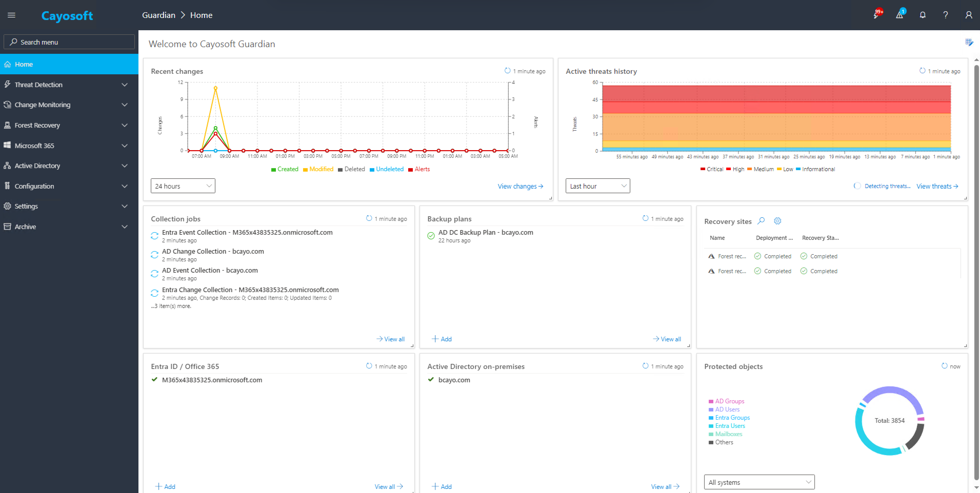Image resolution: width=980 pixels, height=493 pixels.
Task: Click Home in the breadcrumb
Action: (201, 15)
